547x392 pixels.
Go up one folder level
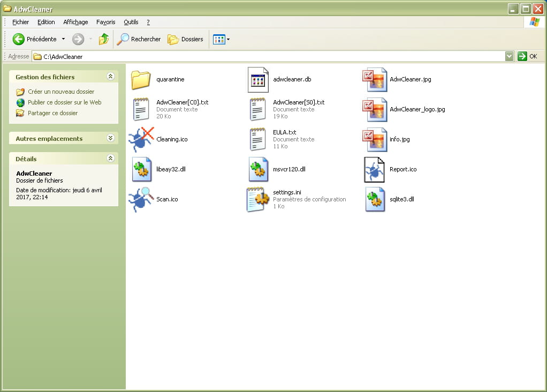(x=104, y=39)
